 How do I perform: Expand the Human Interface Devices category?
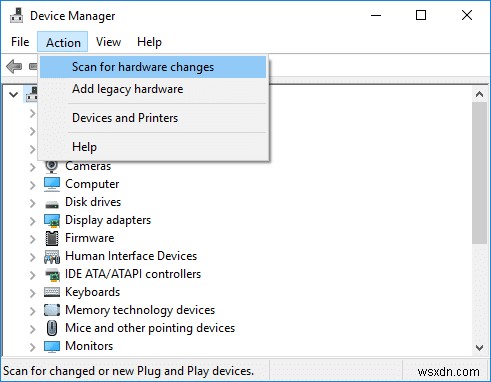point(32,256)
